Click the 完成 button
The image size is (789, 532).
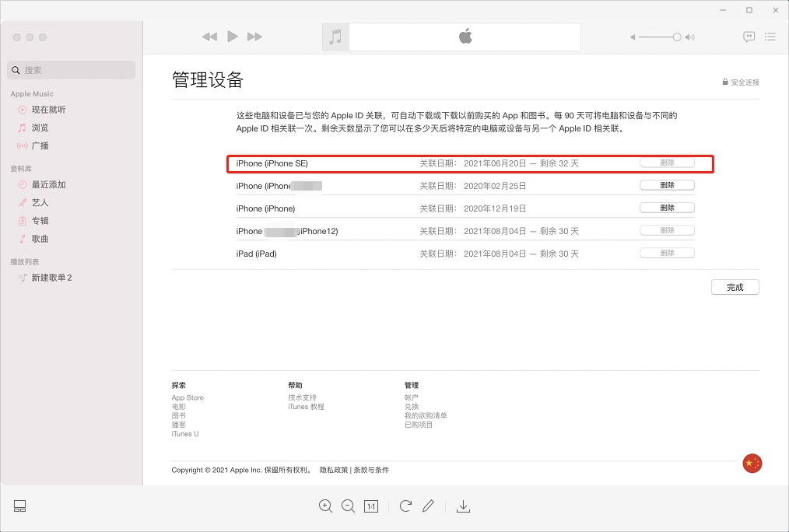pyautogui.click(x=735, y=287)
